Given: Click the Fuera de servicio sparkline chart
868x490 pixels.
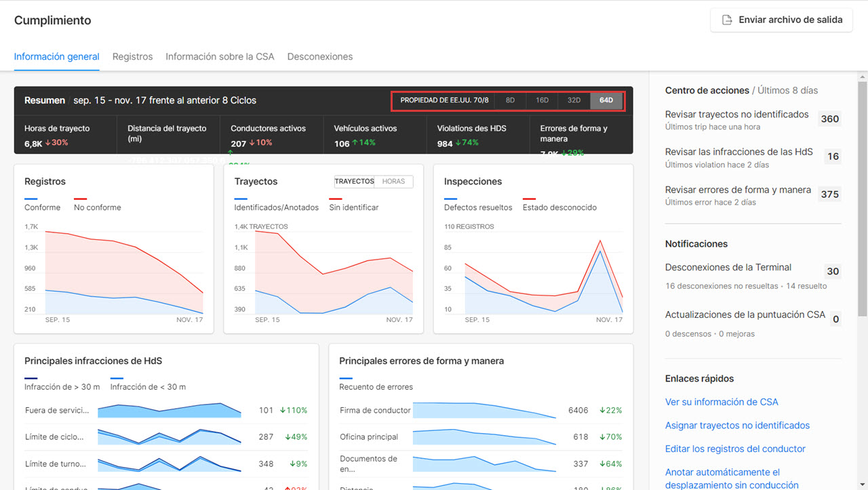Looking at the screenshot, I should (x=170, y=410).
